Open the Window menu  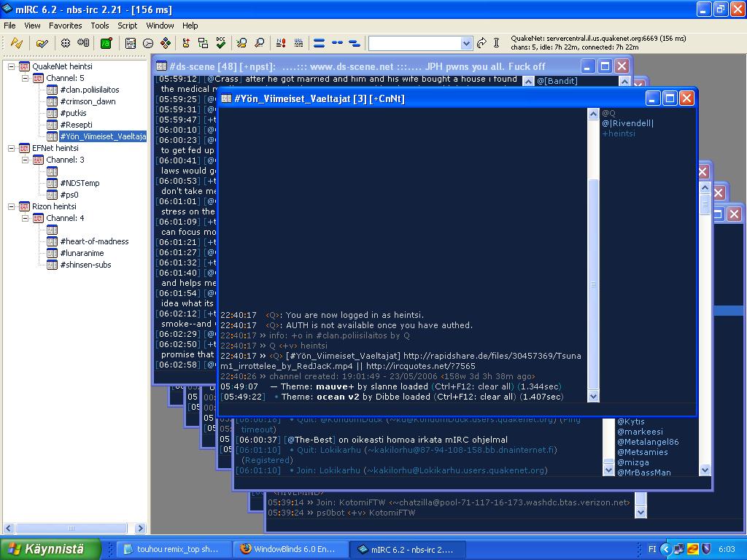click(x=160, y=26)
